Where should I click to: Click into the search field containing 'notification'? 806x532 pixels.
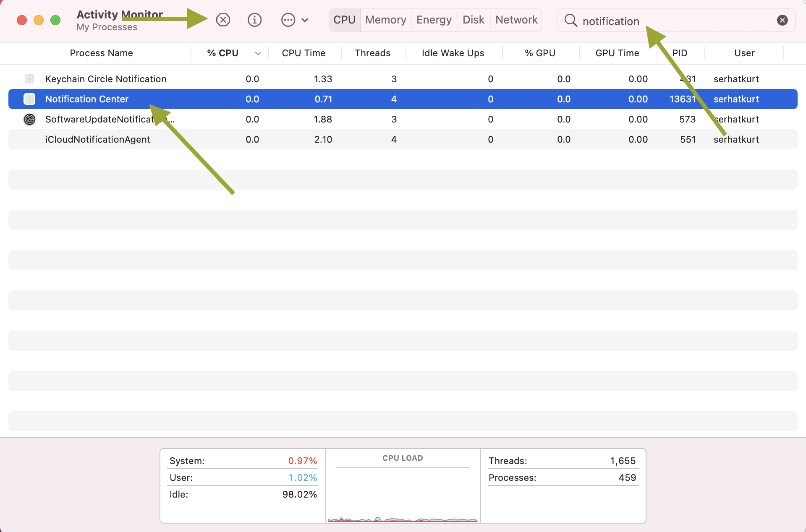click(676, 21)
